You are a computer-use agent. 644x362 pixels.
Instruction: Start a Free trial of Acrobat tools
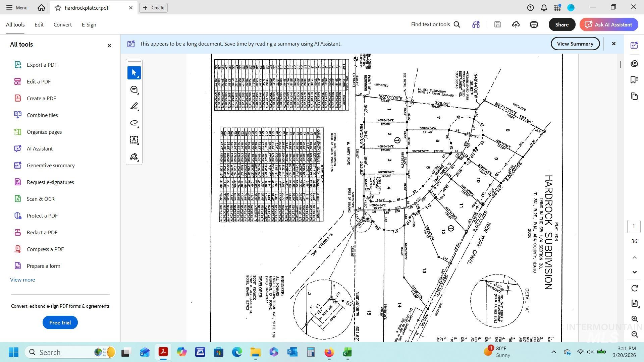60,322
